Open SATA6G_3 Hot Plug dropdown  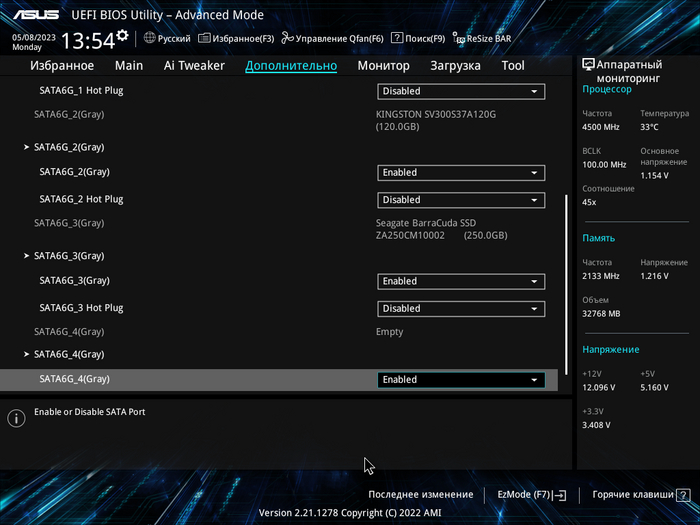(x=461, y=308)
